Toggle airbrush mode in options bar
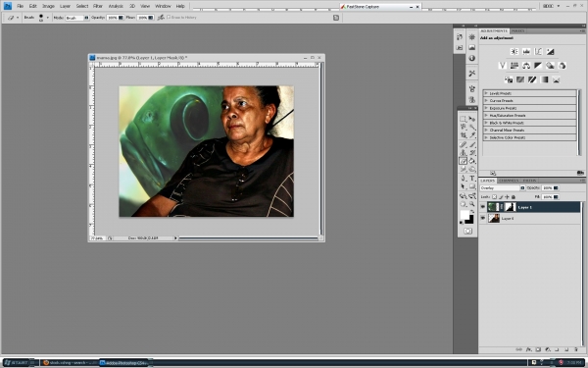 tap(161, 18)
